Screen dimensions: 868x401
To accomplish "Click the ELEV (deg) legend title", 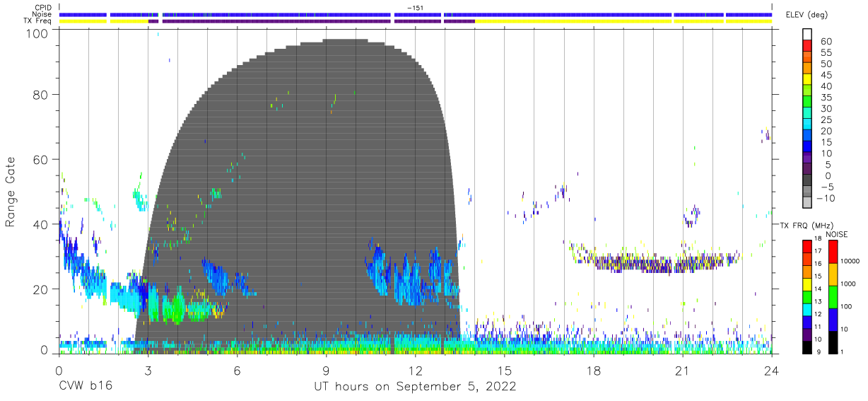I will tap(808, 15).
